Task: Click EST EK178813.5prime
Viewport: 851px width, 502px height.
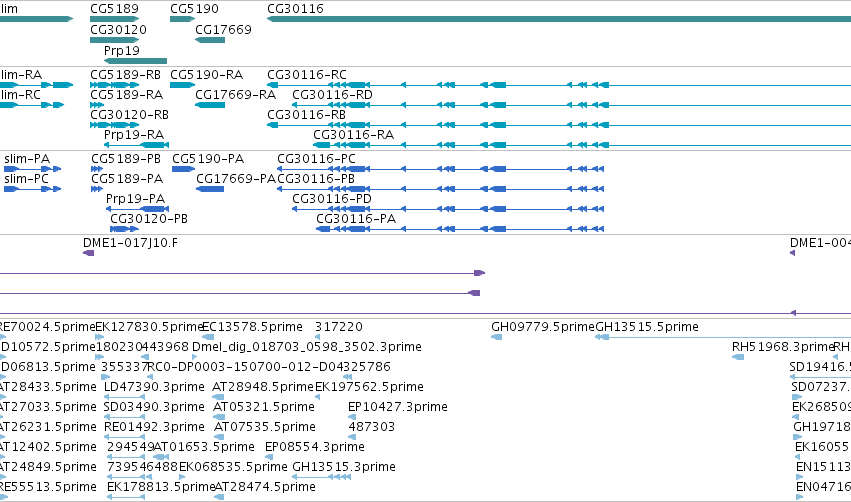Action: [x=161, y=487]
